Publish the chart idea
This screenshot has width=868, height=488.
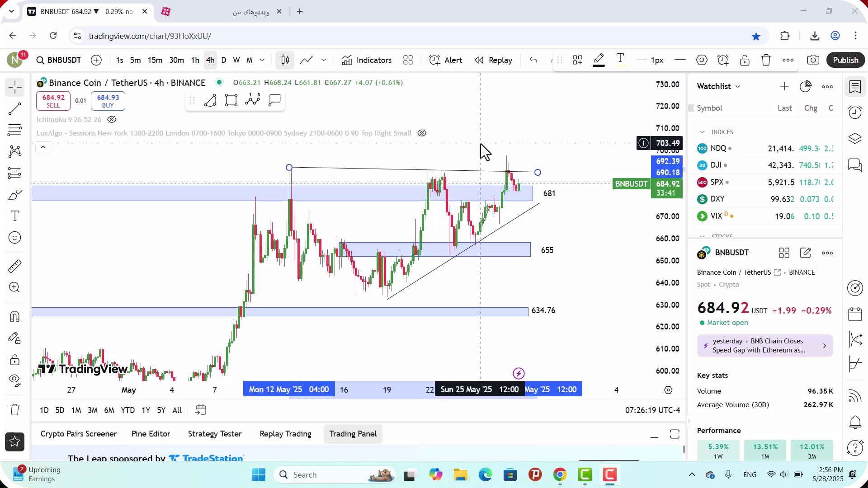845,60
